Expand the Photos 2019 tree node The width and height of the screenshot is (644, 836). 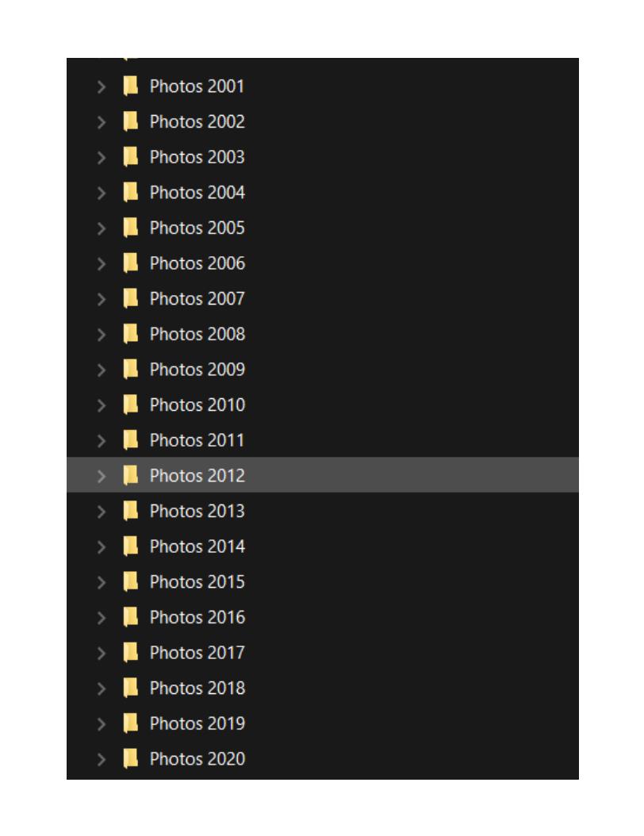point(102,723)
